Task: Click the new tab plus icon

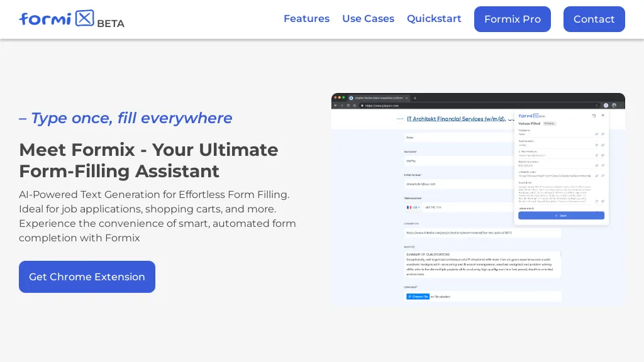Action: [x=415, y=98]
